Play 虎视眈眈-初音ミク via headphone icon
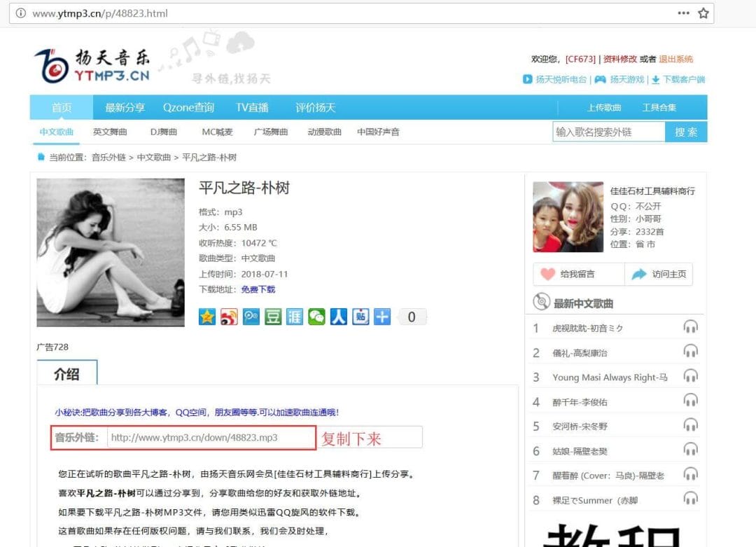The height and width of the screenshot is (547, 756). [691, 327]
